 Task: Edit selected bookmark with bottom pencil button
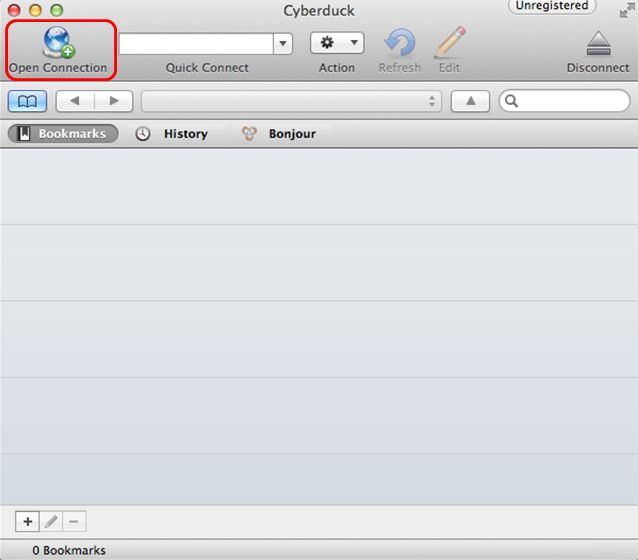coord(51,521)
